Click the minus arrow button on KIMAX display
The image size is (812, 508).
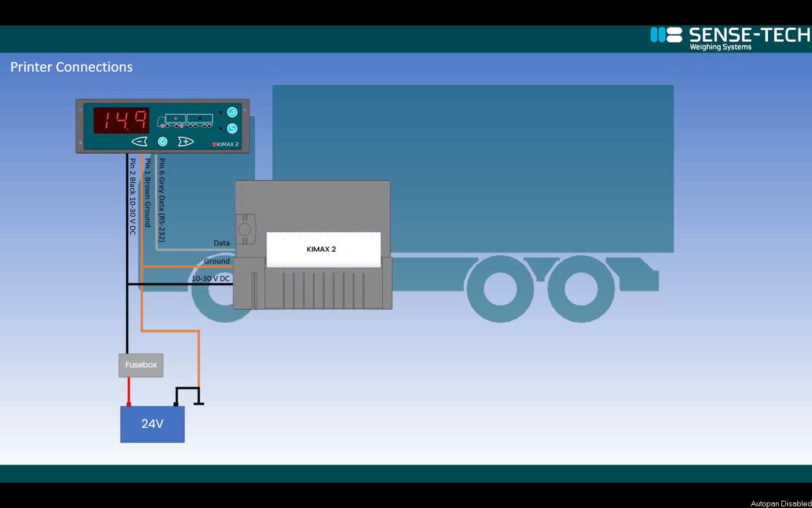(x=139, y=141)
